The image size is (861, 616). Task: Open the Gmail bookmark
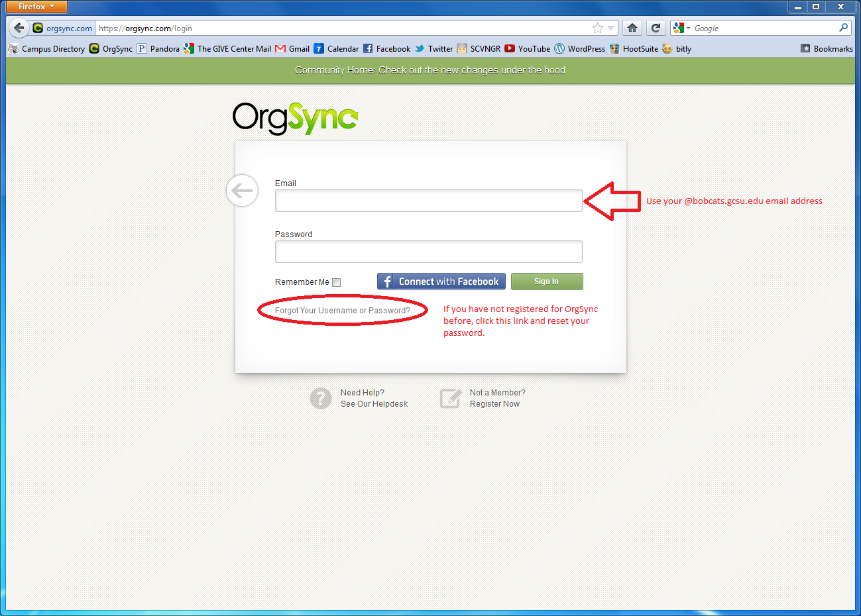292,48
